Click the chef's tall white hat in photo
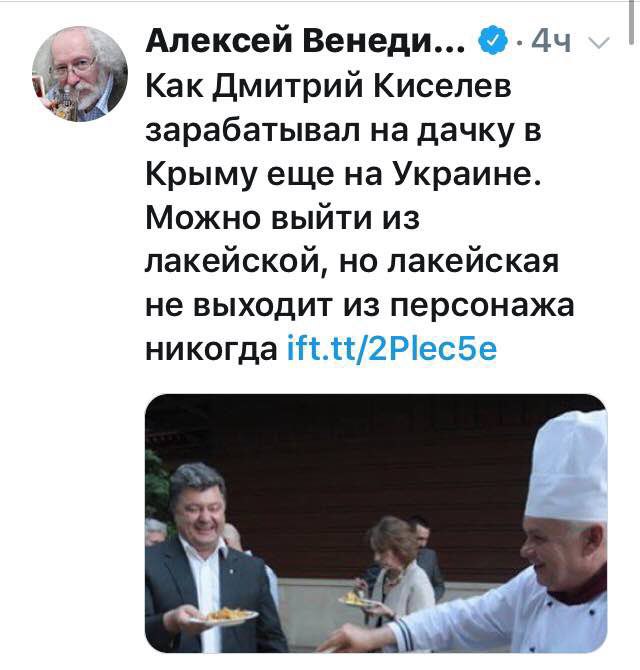The image size is (640, 670). 567,468
